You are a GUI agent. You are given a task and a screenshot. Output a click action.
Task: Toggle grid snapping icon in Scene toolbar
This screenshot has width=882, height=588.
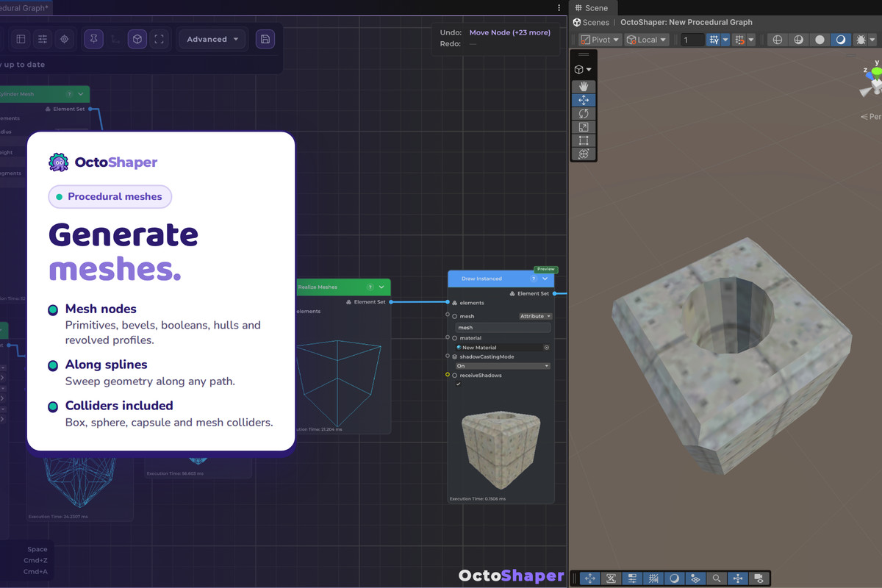click(x=713, y=40)
